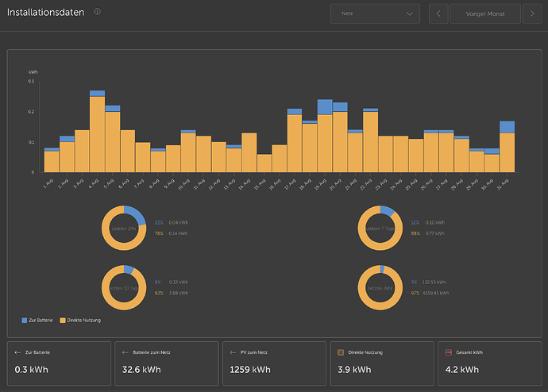
Task: Click the blue bar segment for 19. Aug
Action: (x=325, y=107)
